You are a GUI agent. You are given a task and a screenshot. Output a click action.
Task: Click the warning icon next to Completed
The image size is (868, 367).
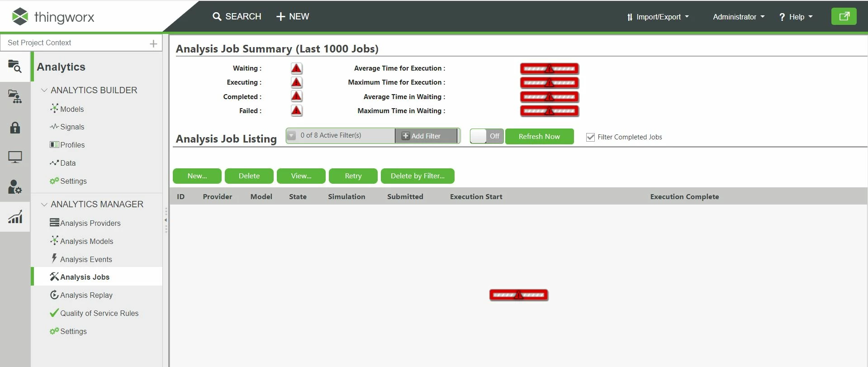(x=296, y=96)
